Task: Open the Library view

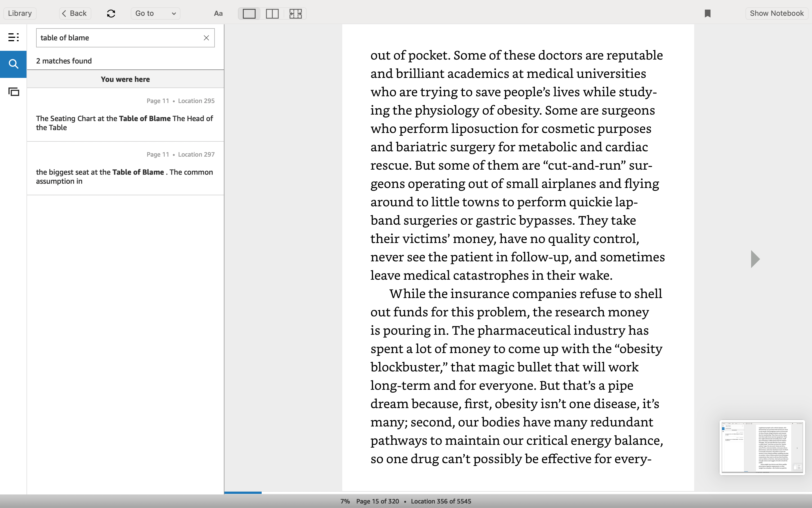Action: click(x=20, y=14)
